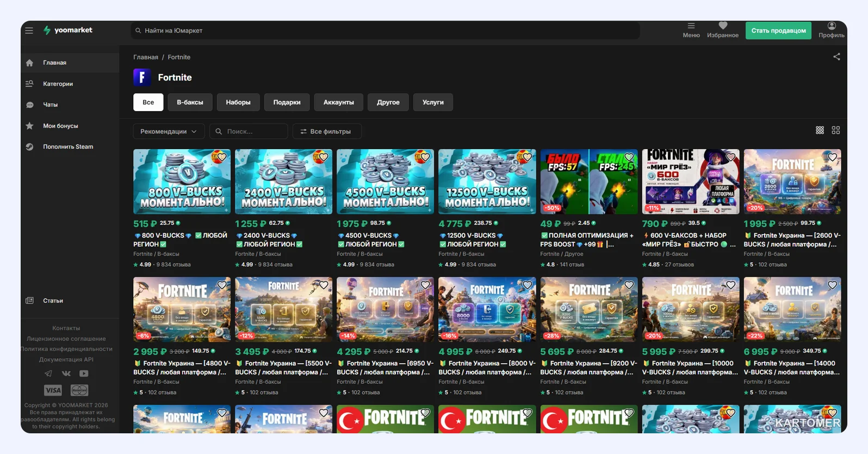Focus the Поиск filter input
This screenshot has width=868, height=454.
(249, 131)
